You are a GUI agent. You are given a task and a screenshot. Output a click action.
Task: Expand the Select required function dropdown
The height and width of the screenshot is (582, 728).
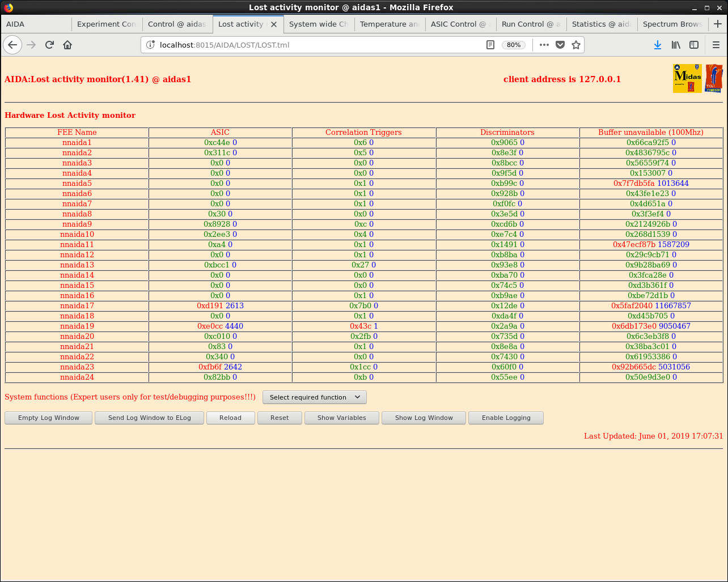[x=315, y=397]
